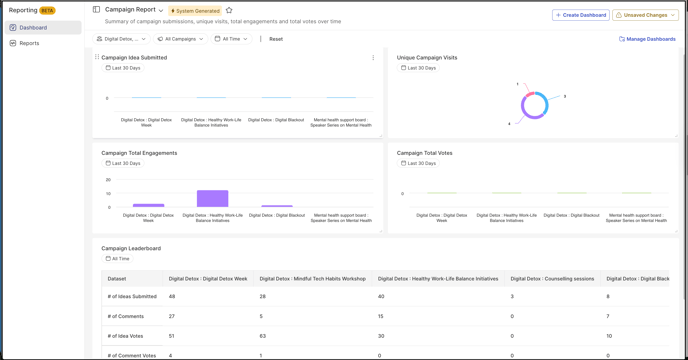Open the Campaign Idea Submitted options menu
The width and height of the screenshot is (688, 360).
coord(373,58)
